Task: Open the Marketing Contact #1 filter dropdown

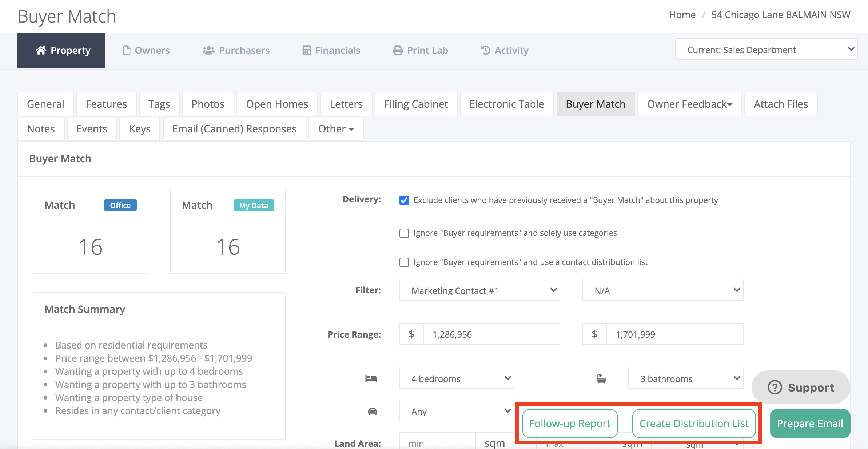Action: pos(479,290)
